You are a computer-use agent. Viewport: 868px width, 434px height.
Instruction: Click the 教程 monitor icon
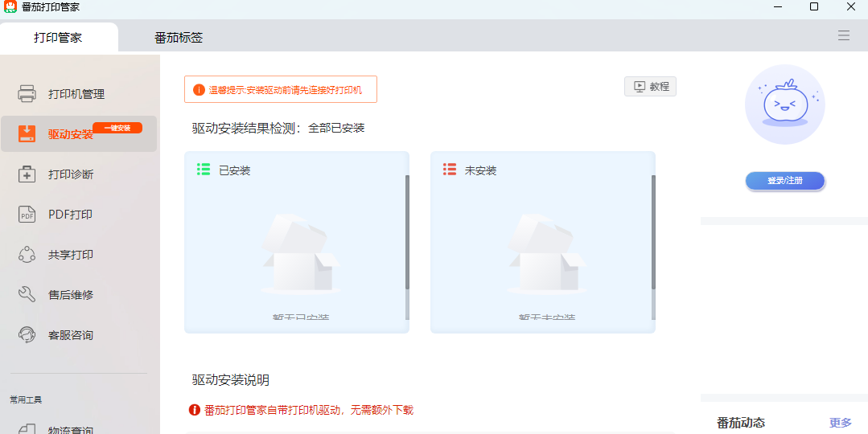tap(640, 87)
